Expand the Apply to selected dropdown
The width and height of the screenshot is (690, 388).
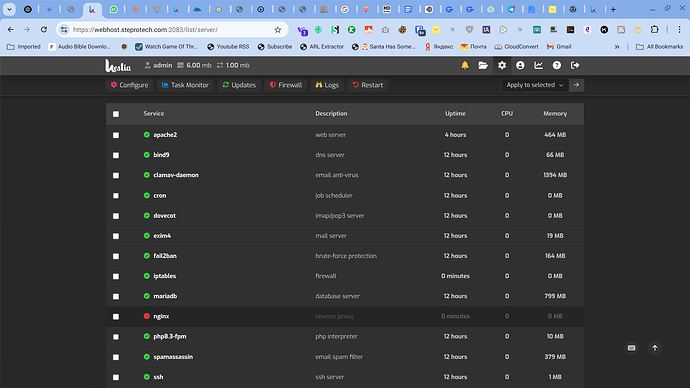click(535, 85)
